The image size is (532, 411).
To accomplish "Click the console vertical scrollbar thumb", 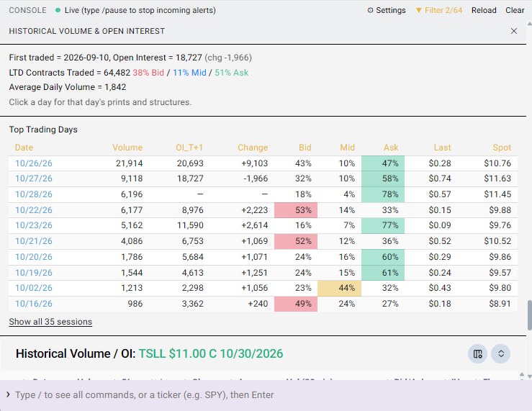I will (529, 315).
